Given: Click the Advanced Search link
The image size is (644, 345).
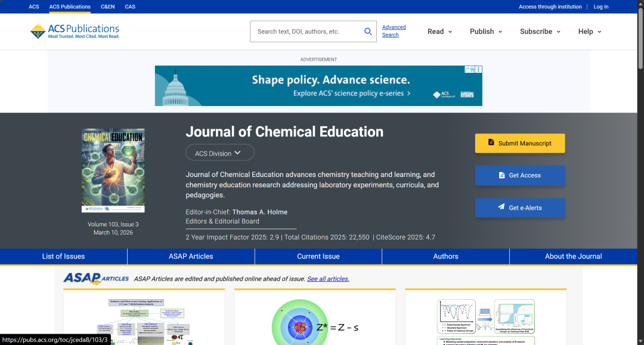Looking at the screenshot, I should (x=394, y=31).
